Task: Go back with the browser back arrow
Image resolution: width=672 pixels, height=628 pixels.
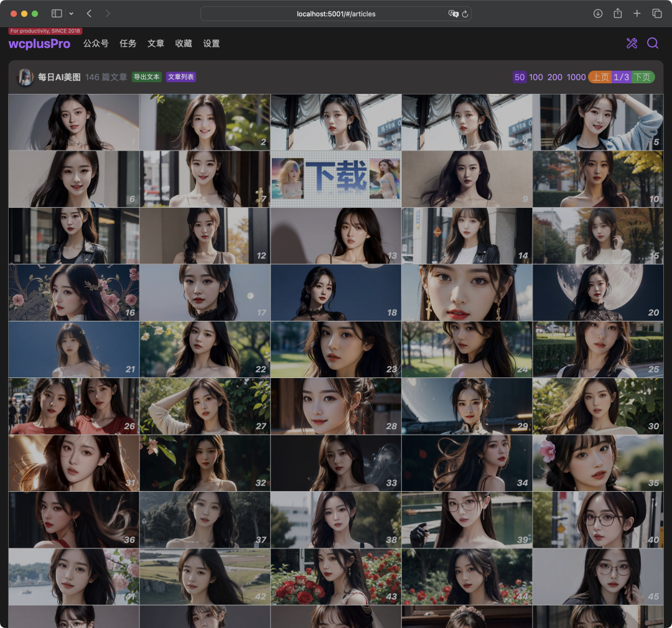Action: point(89,14)
